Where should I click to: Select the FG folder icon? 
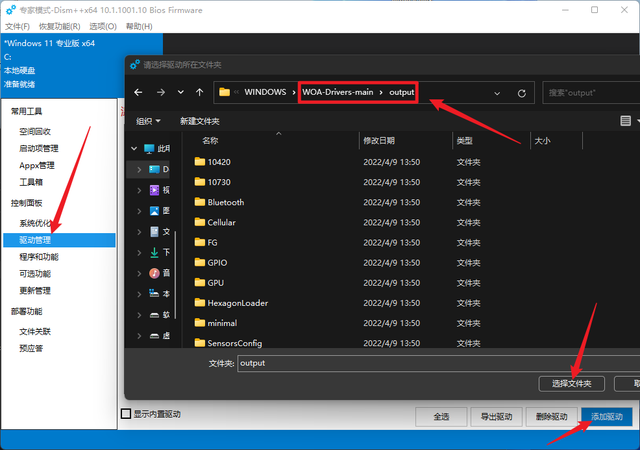(200, 242)
